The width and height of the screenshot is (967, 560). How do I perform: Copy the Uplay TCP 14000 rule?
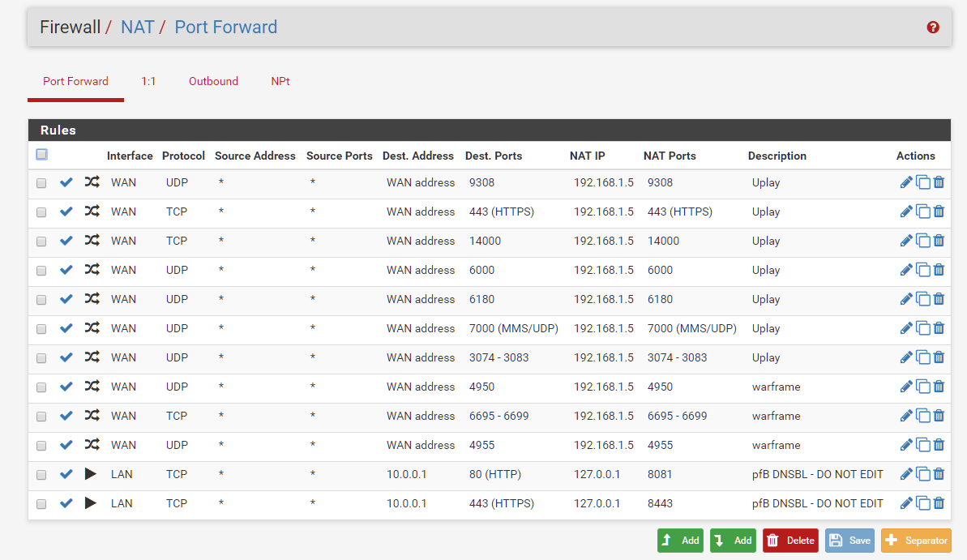[922, 241]
